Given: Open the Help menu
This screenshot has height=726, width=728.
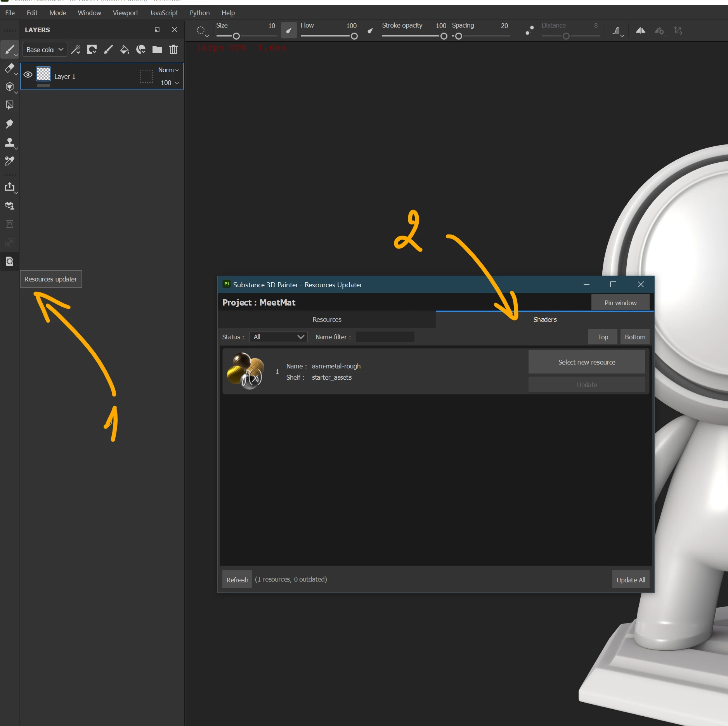Looking at the screenshot, I should [x=228, y=13].
